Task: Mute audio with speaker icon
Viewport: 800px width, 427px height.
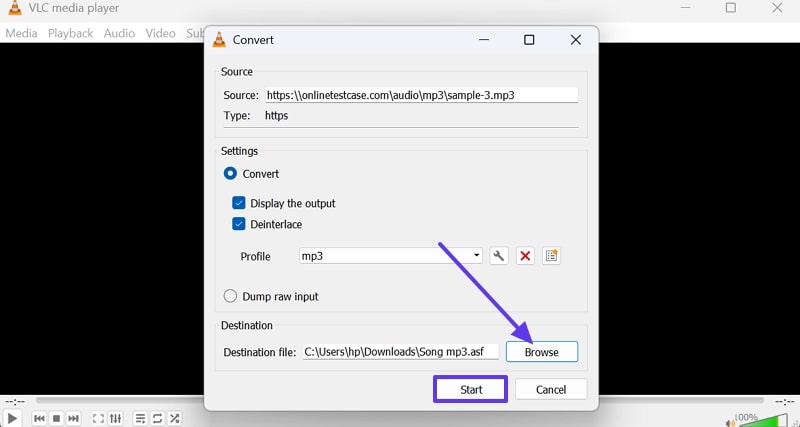Action: coord(731,422)
